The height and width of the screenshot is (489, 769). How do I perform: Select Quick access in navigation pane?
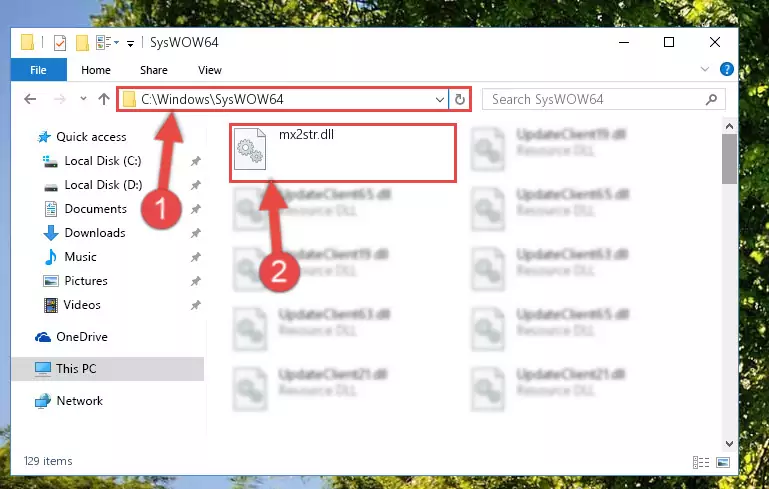pos(91,137)
